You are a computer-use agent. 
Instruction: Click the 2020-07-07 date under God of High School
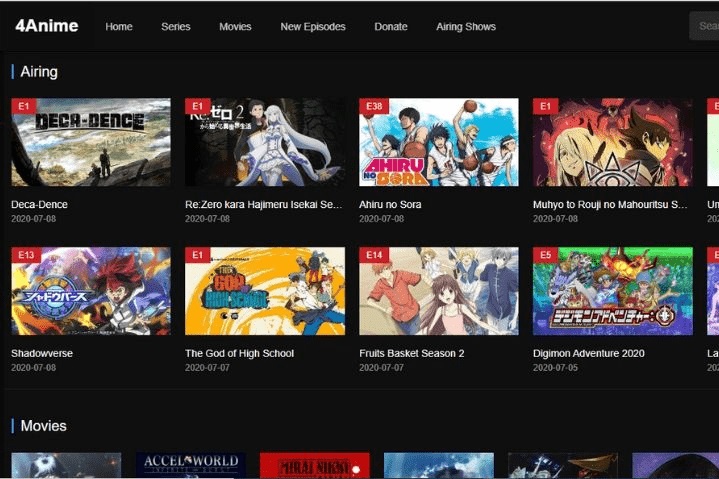click(207, 368)
